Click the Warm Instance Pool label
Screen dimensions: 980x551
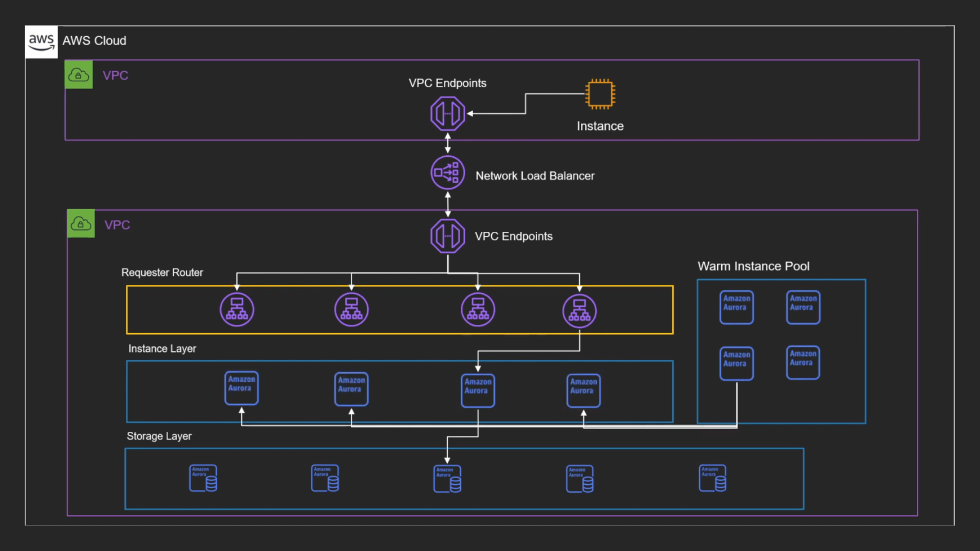point(753,266)
